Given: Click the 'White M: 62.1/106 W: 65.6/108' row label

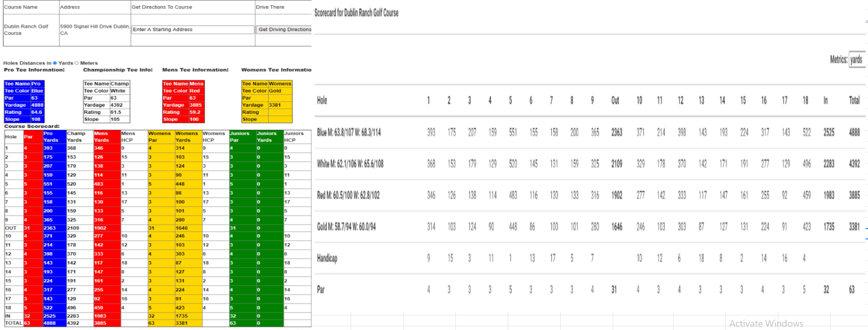Looking at the screenshot, I should [x=350, y=164].
